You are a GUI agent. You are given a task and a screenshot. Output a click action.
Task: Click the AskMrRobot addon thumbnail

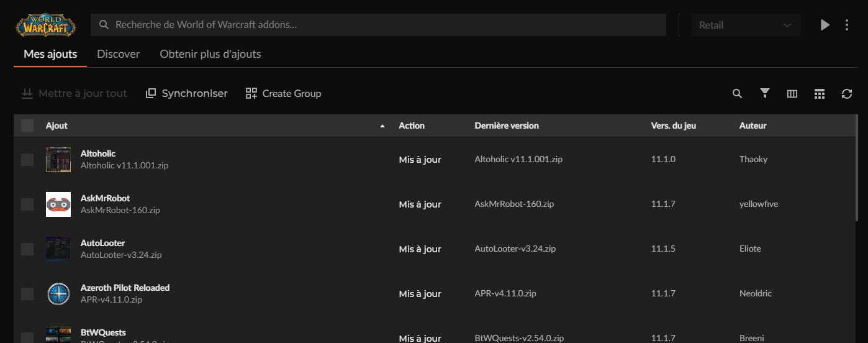tap(58, 204)
